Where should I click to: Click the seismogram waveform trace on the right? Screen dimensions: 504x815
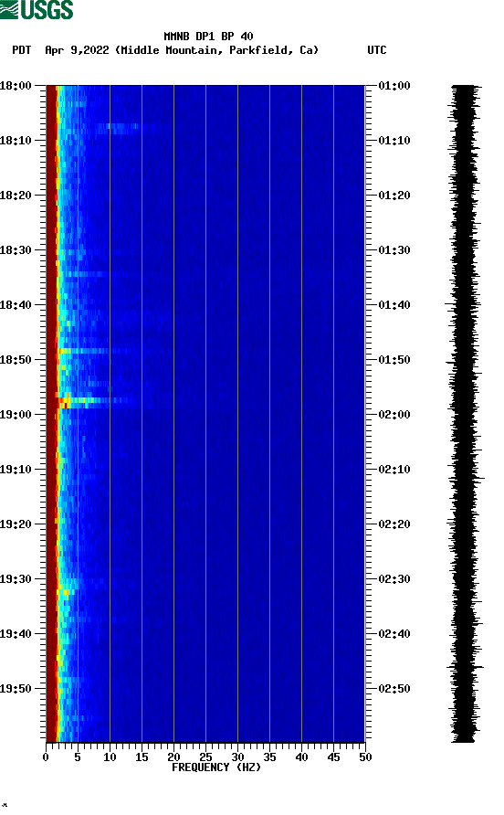465,414
